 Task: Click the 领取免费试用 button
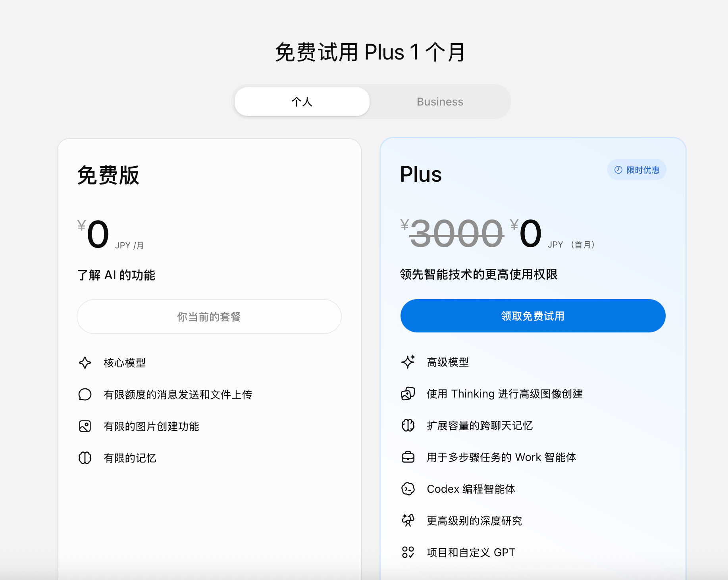pos(533,316)
